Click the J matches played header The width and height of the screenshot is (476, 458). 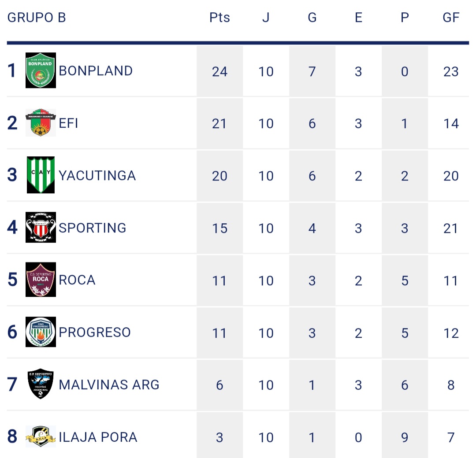[266, 18]
